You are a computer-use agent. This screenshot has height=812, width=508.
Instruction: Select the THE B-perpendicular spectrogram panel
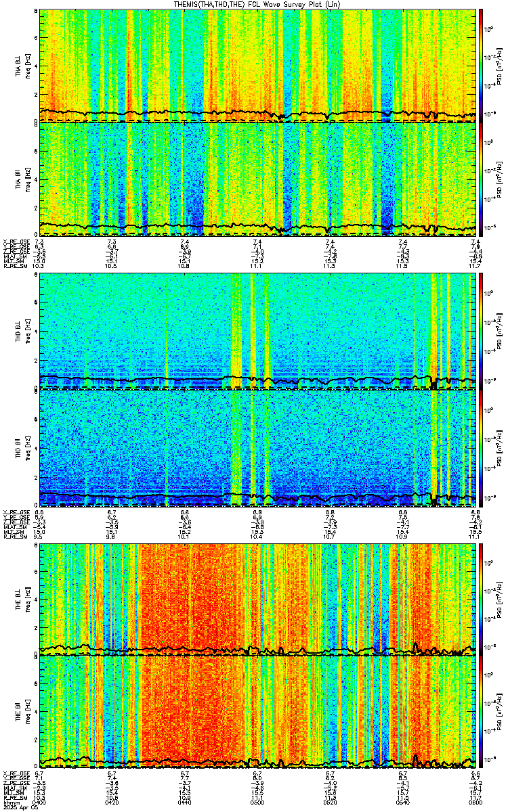257,599
